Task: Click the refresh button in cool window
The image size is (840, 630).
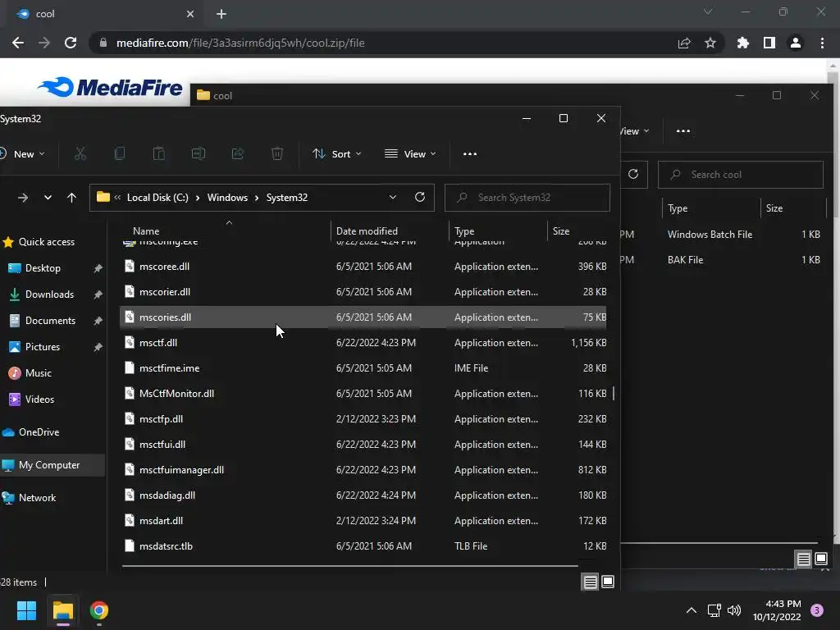Action: pos(633,174)
